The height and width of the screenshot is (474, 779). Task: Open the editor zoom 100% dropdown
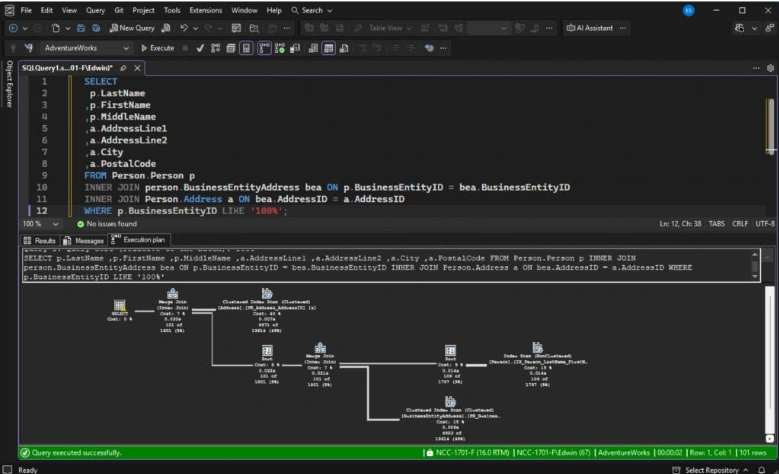tap(40, 224)
